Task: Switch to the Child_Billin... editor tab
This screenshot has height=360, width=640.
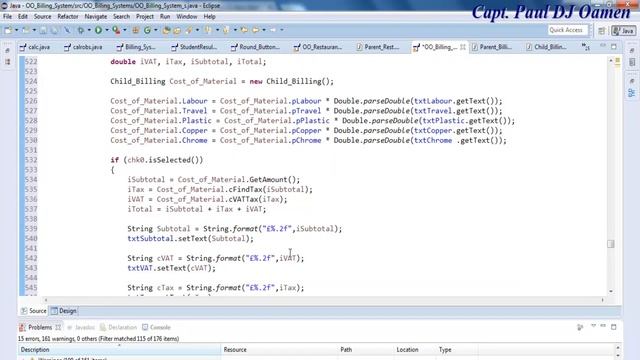Action: 547,47
